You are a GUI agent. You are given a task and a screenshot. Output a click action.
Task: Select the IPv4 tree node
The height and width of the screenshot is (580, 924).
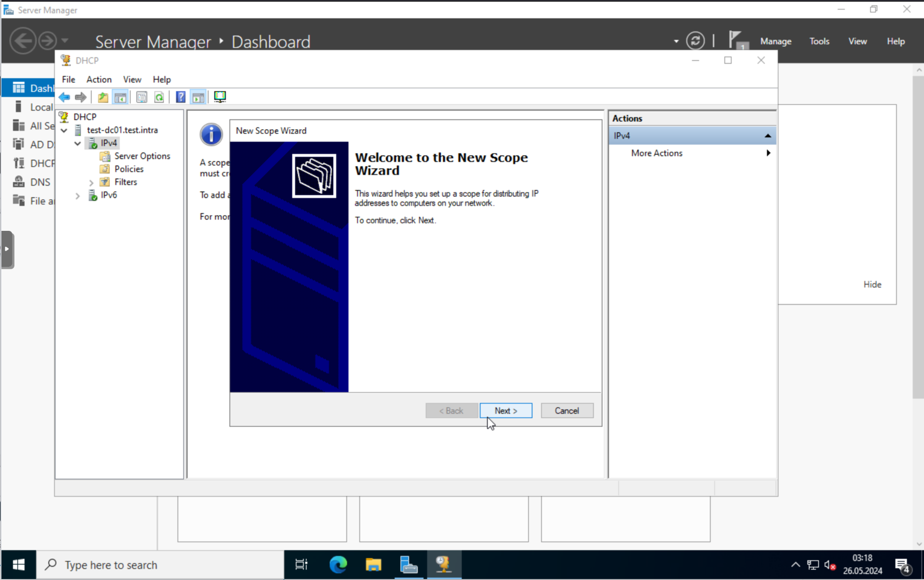109,143
